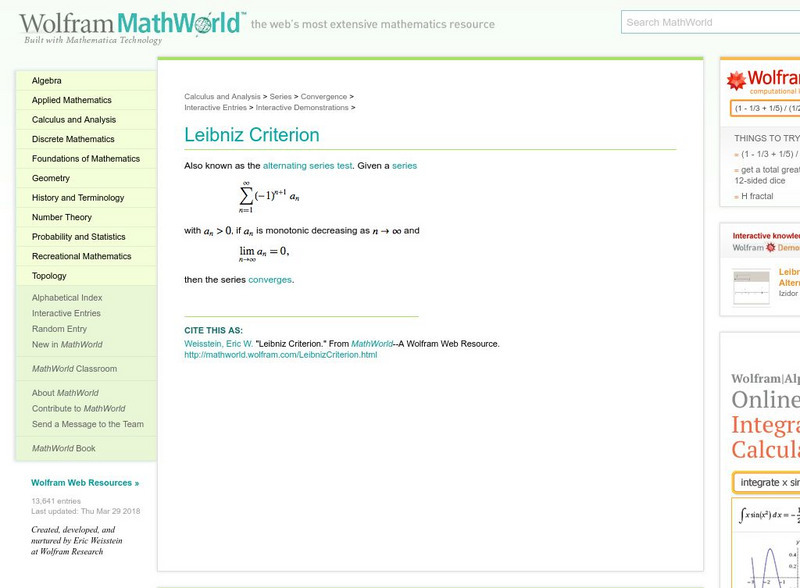Click the MathWorld link in the citation

(x=372, y=344)
